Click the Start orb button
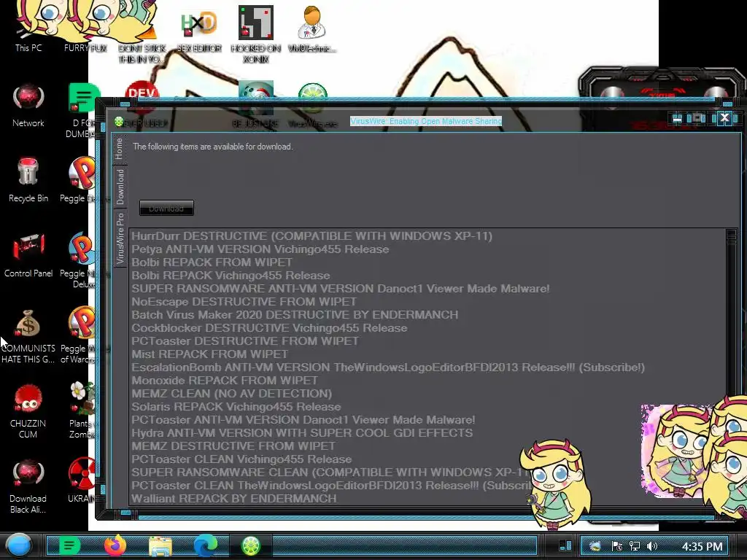The width and height of the screenshot is (747, 560). pyautogui.click(x=19, y=545)
